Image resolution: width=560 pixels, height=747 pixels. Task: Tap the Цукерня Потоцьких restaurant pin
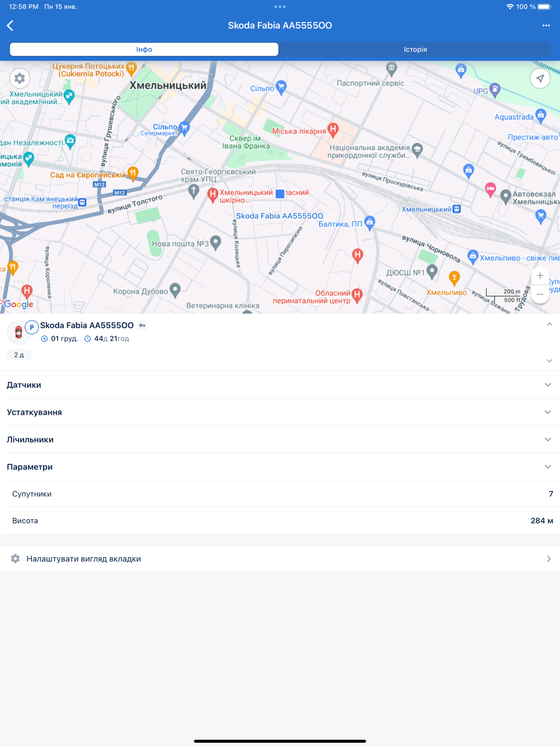(132, 69)
